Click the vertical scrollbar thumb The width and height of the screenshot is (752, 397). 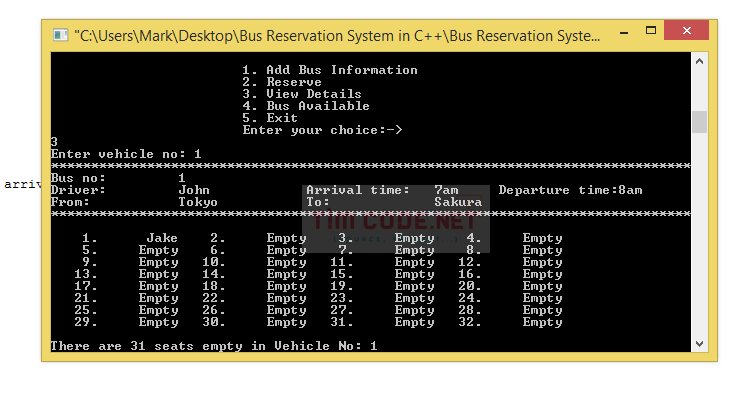(x=699, y=122)
